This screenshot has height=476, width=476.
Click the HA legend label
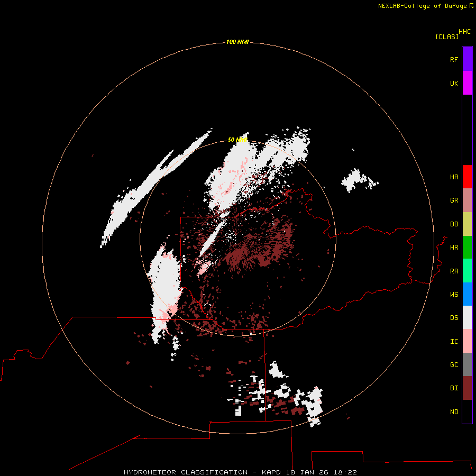[454, 177]
